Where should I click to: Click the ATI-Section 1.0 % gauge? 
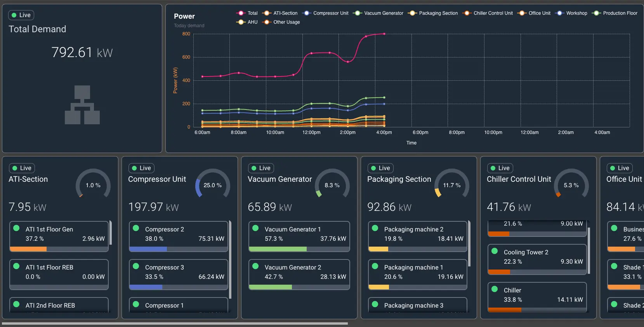(x=93, y=183)
